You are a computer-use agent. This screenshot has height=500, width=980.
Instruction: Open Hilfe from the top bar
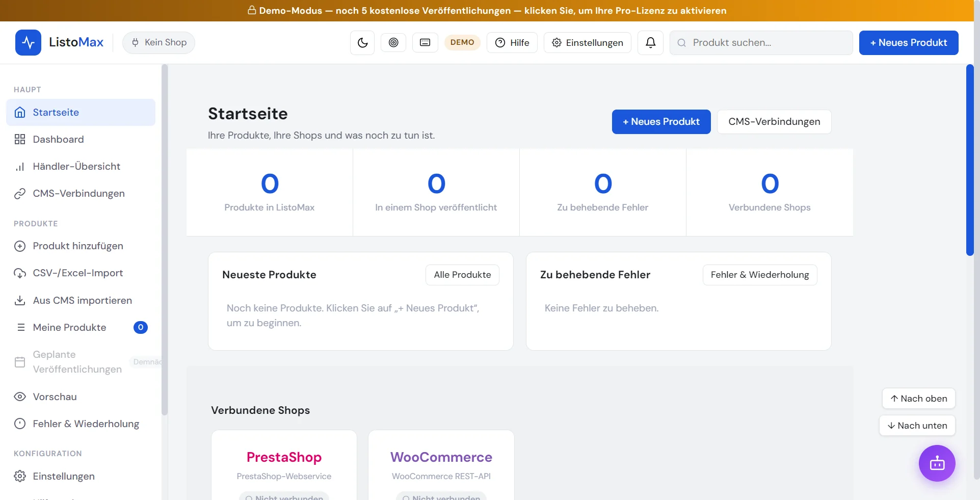point(512,43)
